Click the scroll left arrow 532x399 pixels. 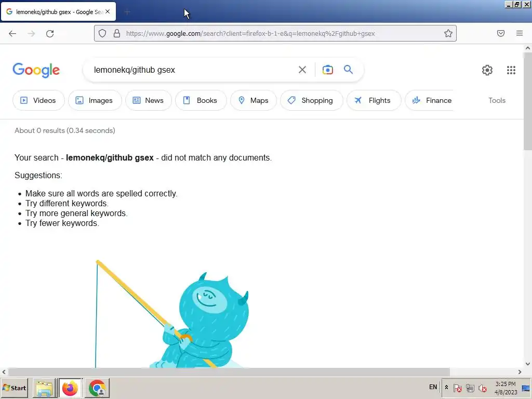(4, 372)
